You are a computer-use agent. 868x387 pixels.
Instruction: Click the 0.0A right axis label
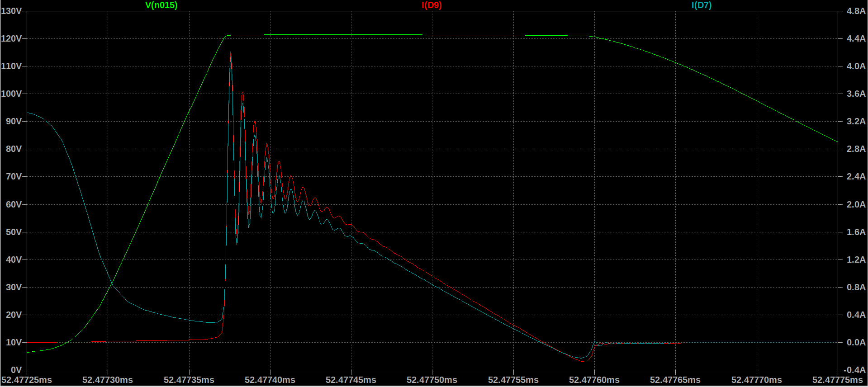point(856,342)
